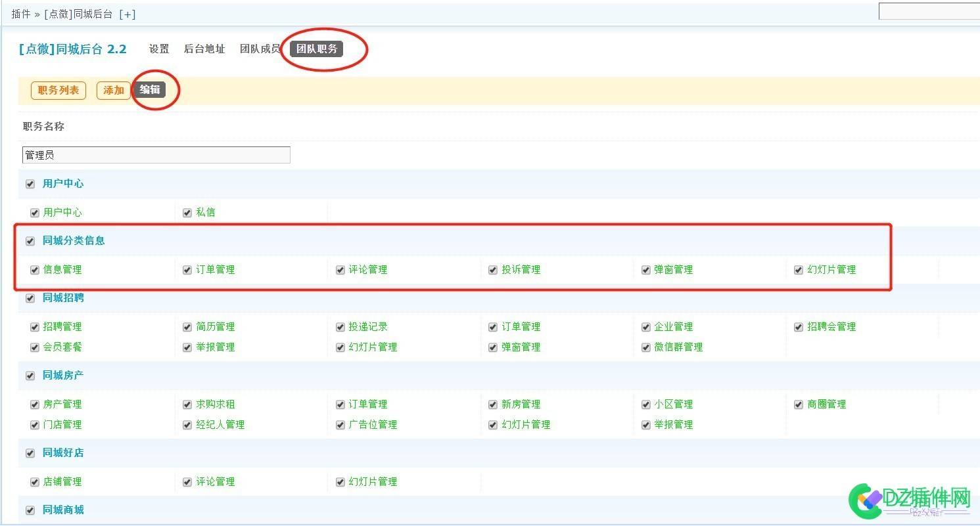The height and width of the screenshot is (526, 980).
Task: Uncheck the 投诉管理 checkbox
Action: pos(493,270)
